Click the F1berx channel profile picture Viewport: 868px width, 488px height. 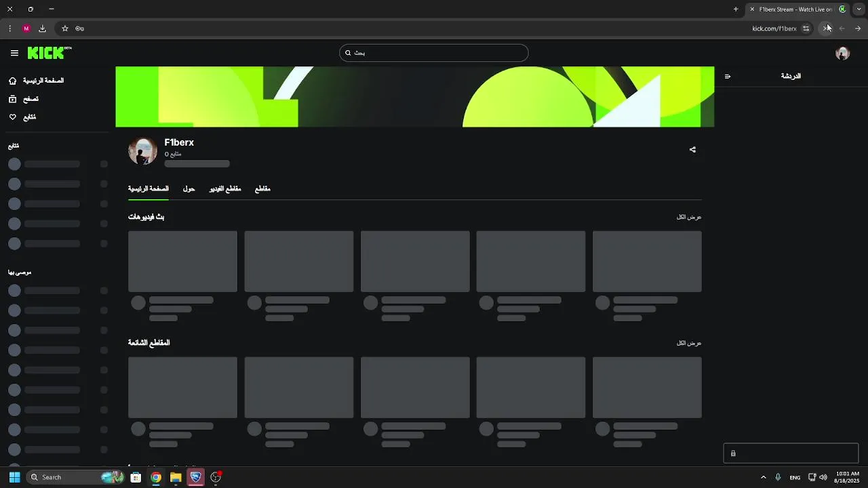point(142,151)
